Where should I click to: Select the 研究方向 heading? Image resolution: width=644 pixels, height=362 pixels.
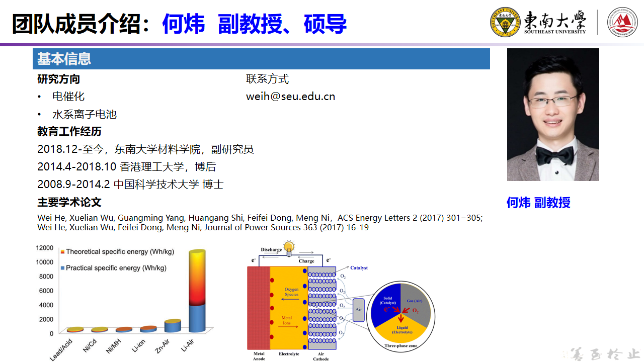click(x=58, y=79)
